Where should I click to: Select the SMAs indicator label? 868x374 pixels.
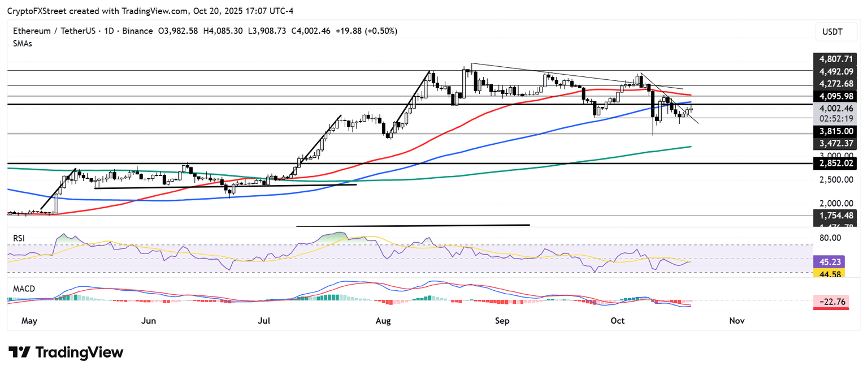pos(23,44)
